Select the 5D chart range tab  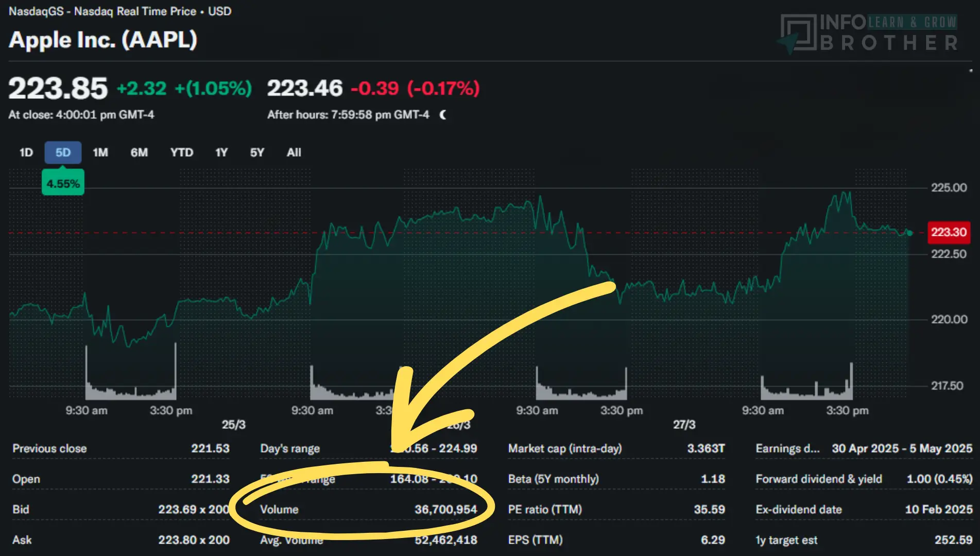63,152
